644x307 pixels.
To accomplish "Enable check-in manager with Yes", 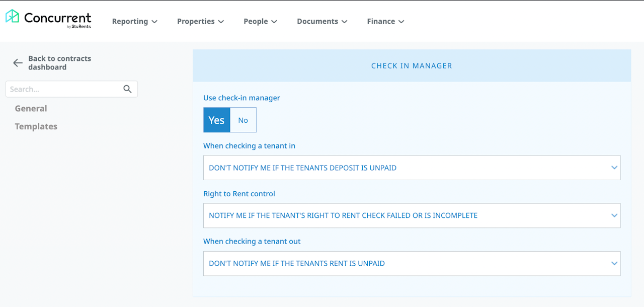I will pos(216,120).
